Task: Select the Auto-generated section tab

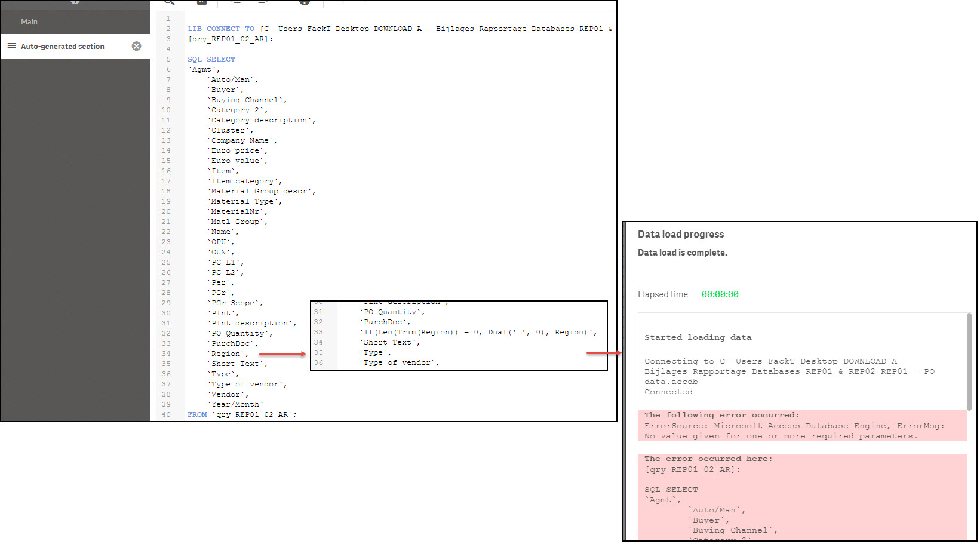Action: (75, 46)
